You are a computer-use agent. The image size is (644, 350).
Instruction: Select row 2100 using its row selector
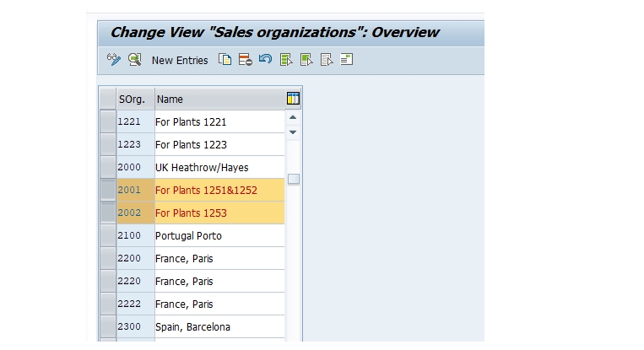point(108,235)
